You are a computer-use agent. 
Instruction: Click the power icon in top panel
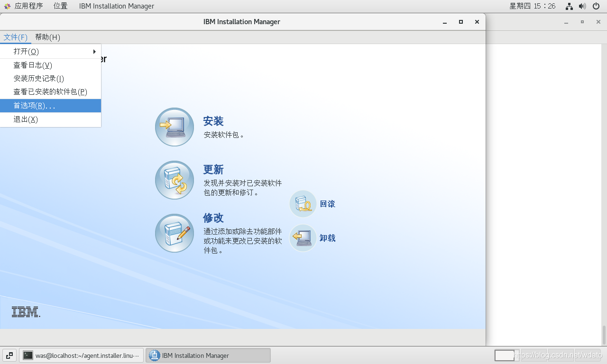click(x=596, y=6)
